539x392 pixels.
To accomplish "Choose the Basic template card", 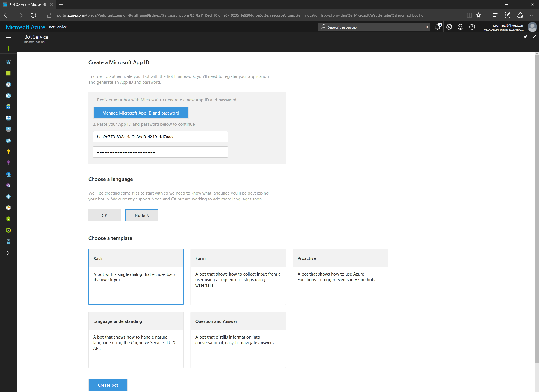I will (136, 277).
